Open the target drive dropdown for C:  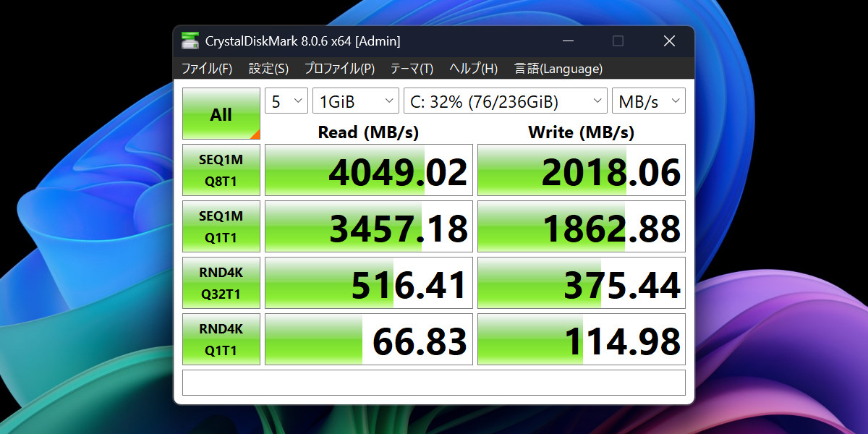(505, 101)
